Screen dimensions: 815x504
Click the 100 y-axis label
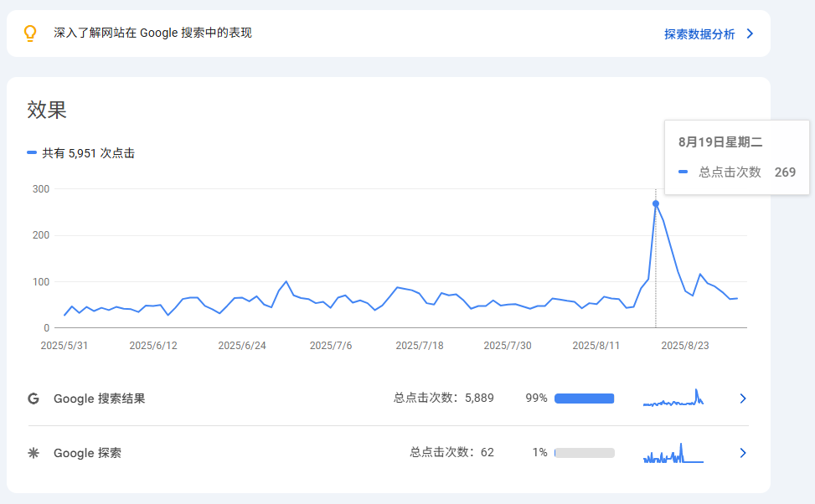point(41,282)
